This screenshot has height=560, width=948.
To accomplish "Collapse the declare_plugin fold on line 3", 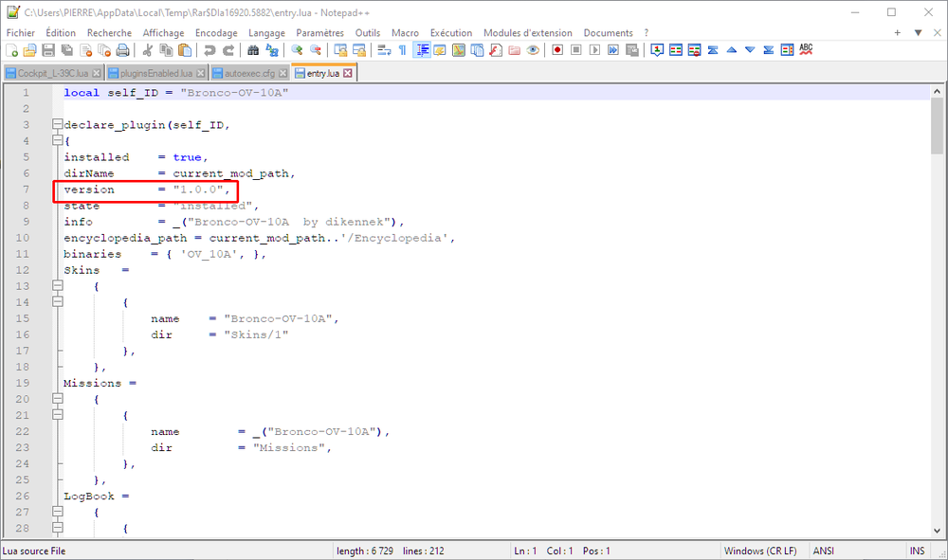I will coord(58,124).
